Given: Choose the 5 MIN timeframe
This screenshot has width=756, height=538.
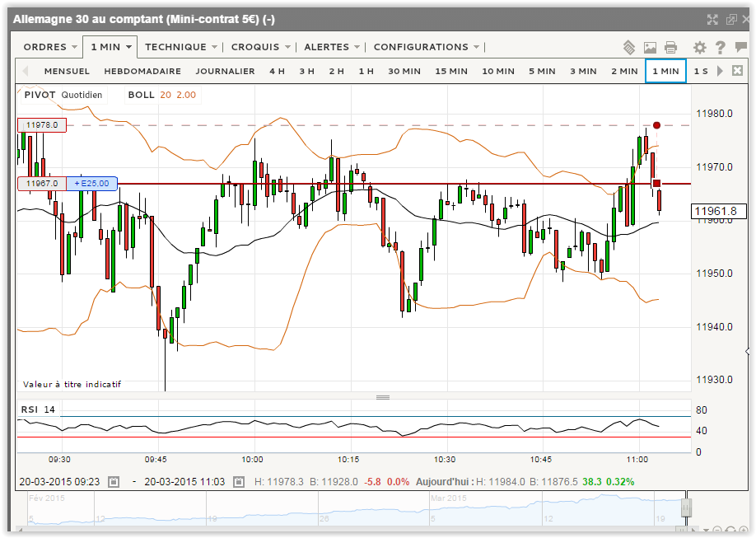Looking at the screenshot, I should pos(543,72).
